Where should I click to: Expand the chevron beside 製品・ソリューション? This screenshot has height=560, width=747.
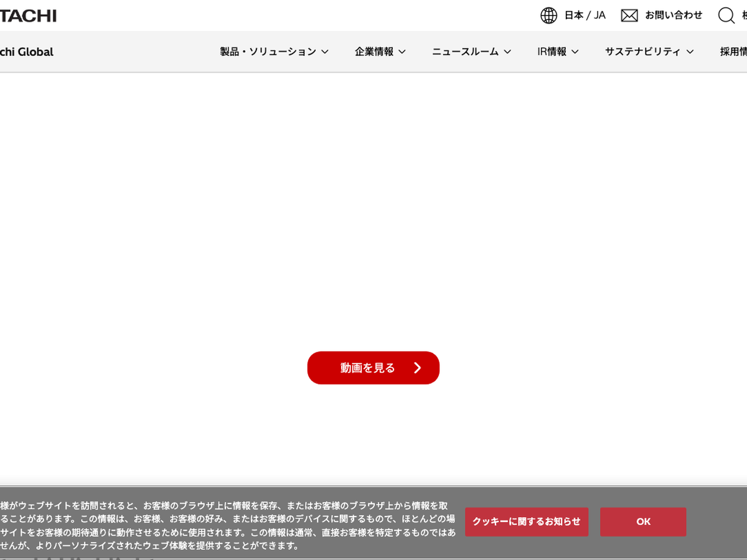tap(325, 52)
